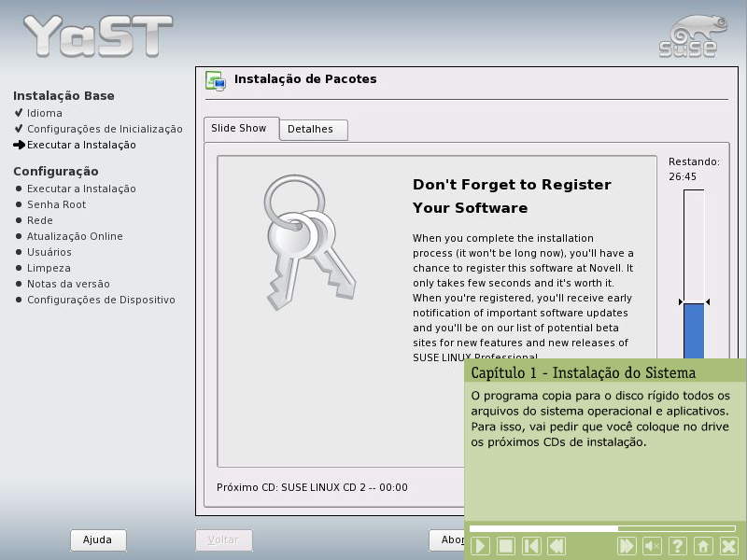747x560 pixels.
Task: Rewind the tutorial with double-left arrows
Action: [x=556, y=546]
